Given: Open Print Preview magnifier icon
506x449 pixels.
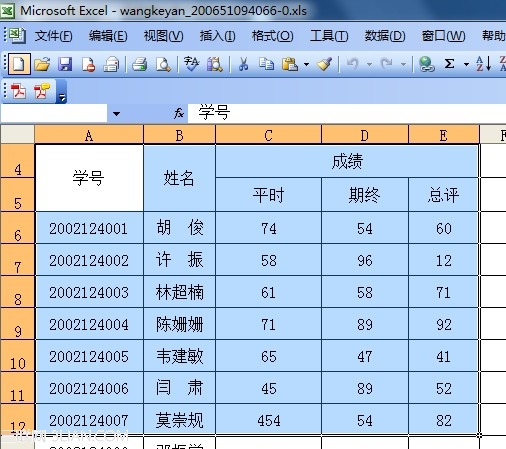Looking at the screenshot, I should [x=163, y=64].
